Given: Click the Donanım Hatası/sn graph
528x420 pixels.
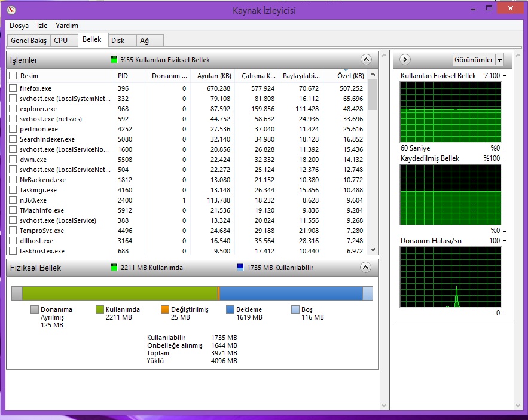Looking at the screenshot, I should click(x=450, y=277).
